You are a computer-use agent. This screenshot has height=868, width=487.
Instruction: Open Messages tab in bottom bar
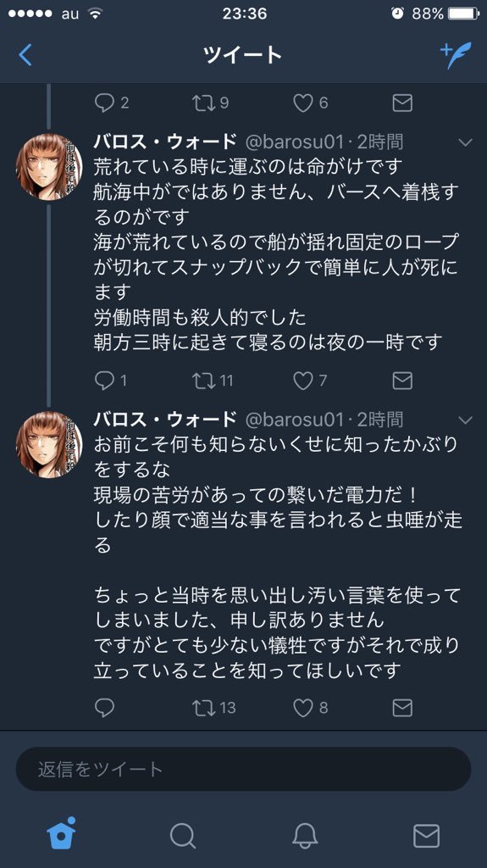point(427,835)
